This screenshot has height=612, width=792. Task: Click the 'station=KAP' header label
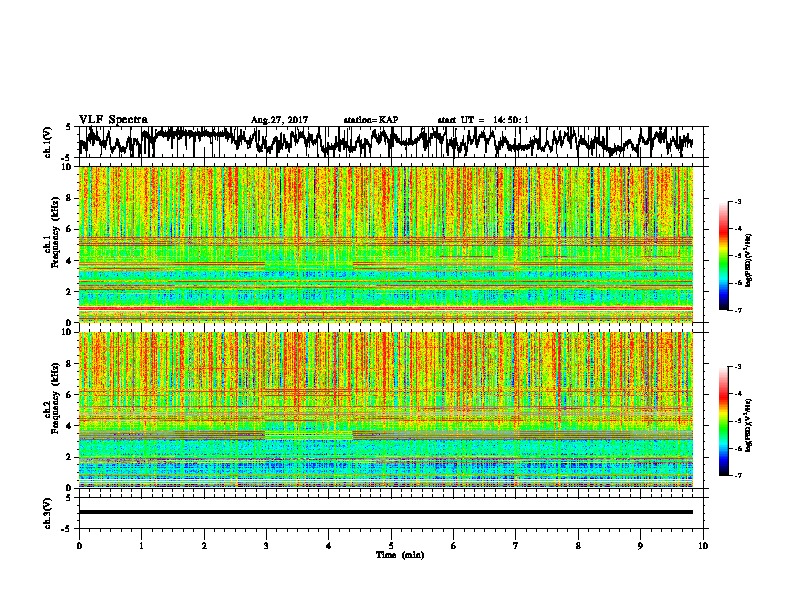pos(371,120)
